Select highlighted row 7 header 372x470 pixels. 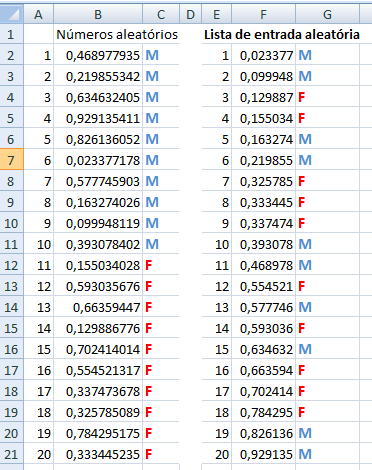pyautogui.click(x=12, y=160)
